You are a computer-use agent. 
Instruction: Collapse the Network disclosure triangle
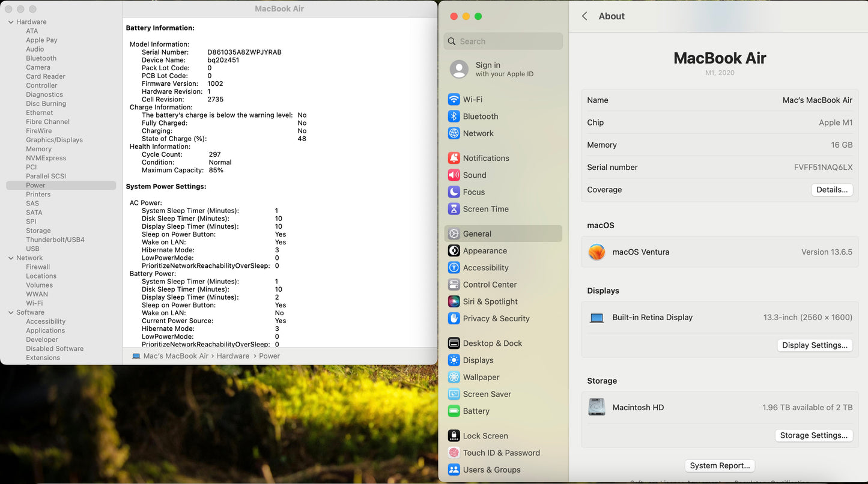click(11, 258)
